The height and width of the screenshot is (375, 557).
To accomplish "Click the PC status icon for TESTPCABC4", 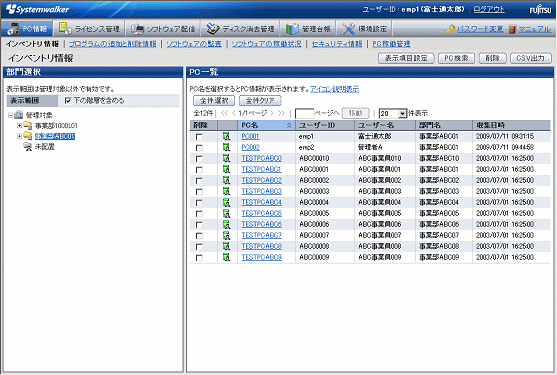I will pos(226,202).
